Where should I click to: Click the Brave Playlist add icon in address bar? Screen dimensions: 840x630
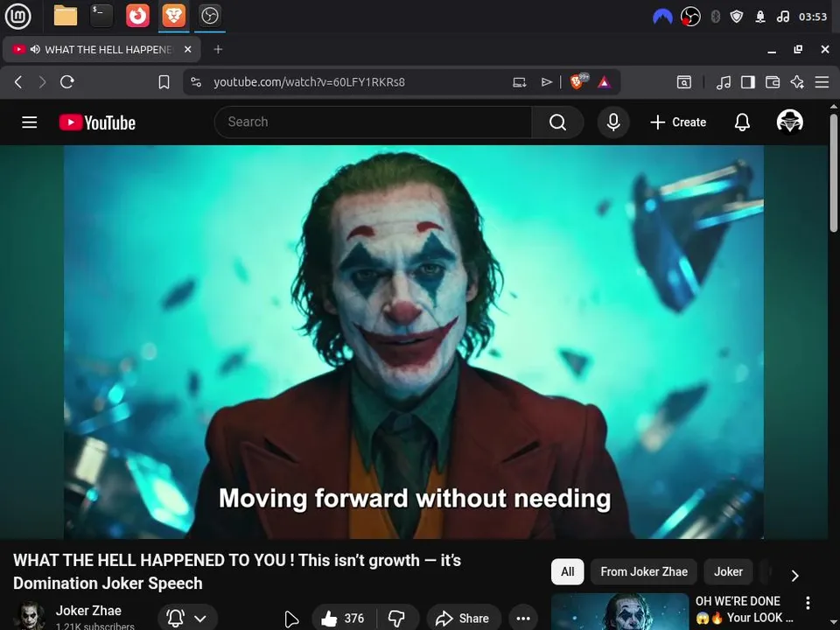[x=546, y=82]
